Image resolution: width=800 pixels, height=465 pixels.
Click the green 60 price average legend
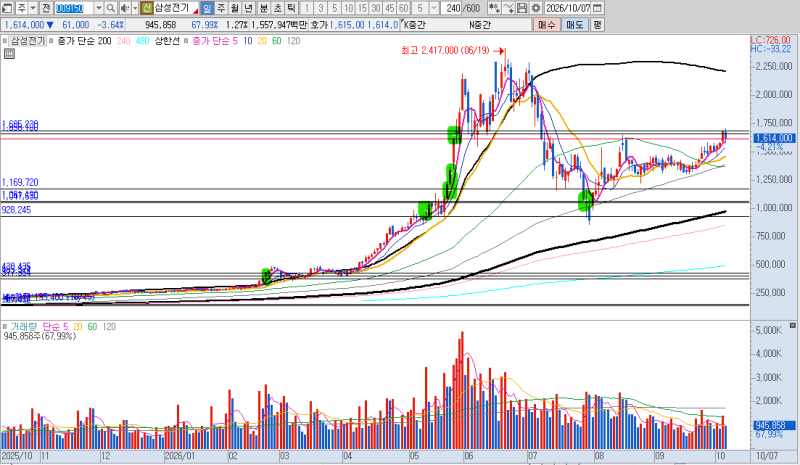[x=277, y=41]
